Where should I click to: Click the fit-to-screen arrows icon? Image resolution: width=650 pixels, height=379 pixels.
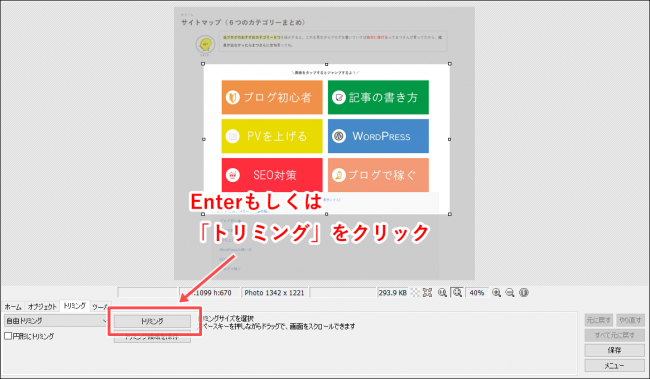tap(427, 293)
